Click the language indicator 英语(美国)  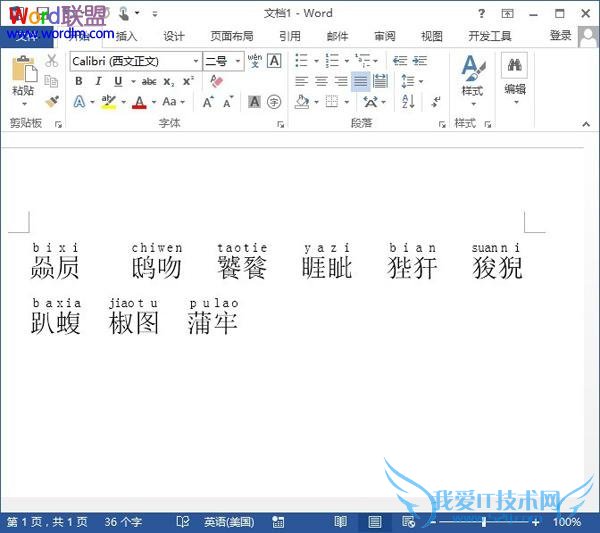coord(229,522)
